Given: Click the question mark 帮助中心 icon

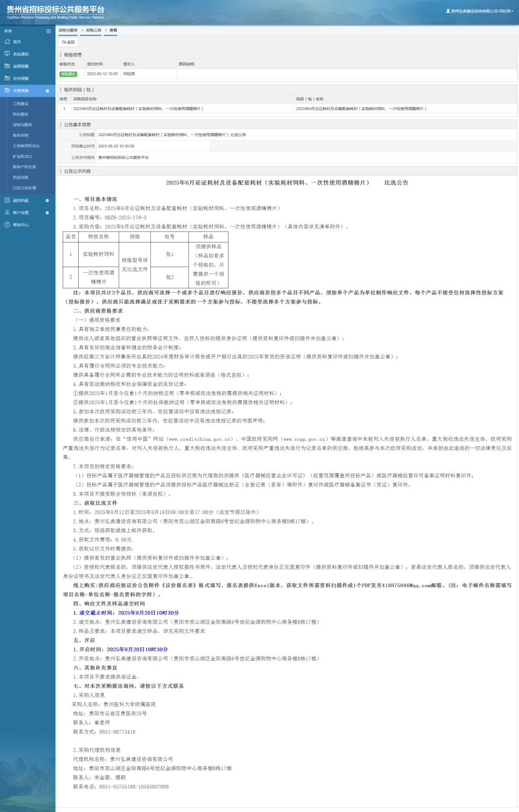Looking at the screenshot, I should pyautogui.click(x=7, y=225).
